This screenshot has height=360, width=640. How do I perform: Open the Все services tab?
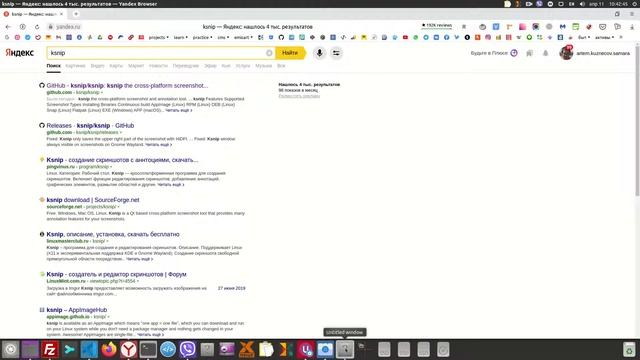281,66
